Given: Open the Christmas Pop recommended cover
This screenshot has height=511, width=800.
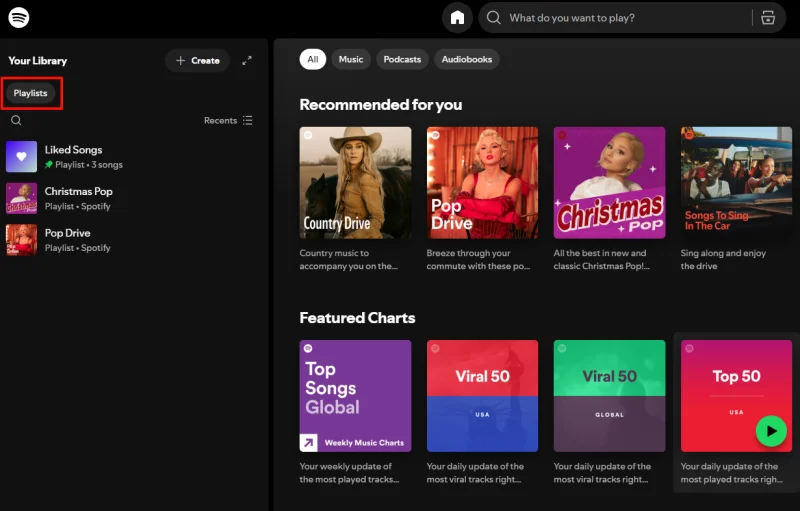Looking at the screenshot, I should pyautogui.click(x=609, y=183).
